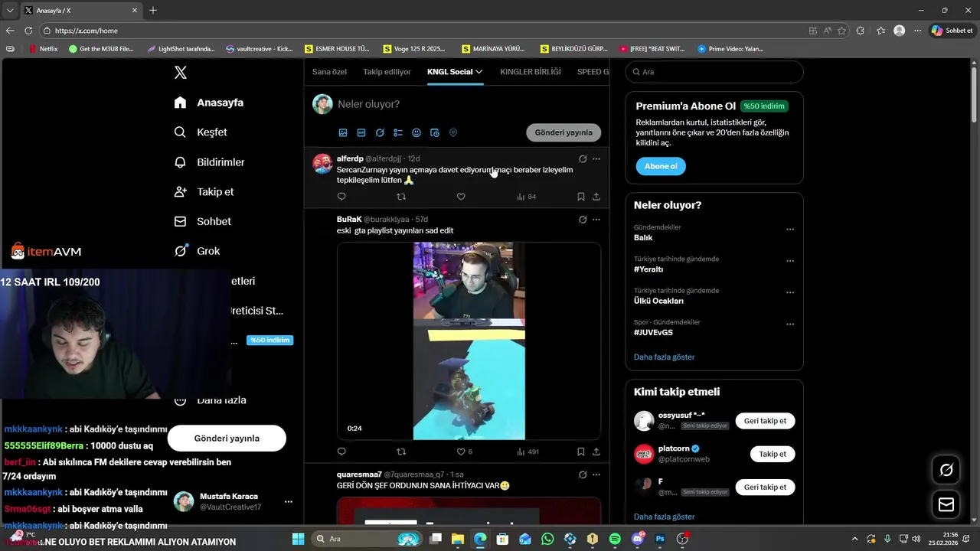Open Keşfet in sidebar
Viewport: 980px width, 551px height.
201,132
